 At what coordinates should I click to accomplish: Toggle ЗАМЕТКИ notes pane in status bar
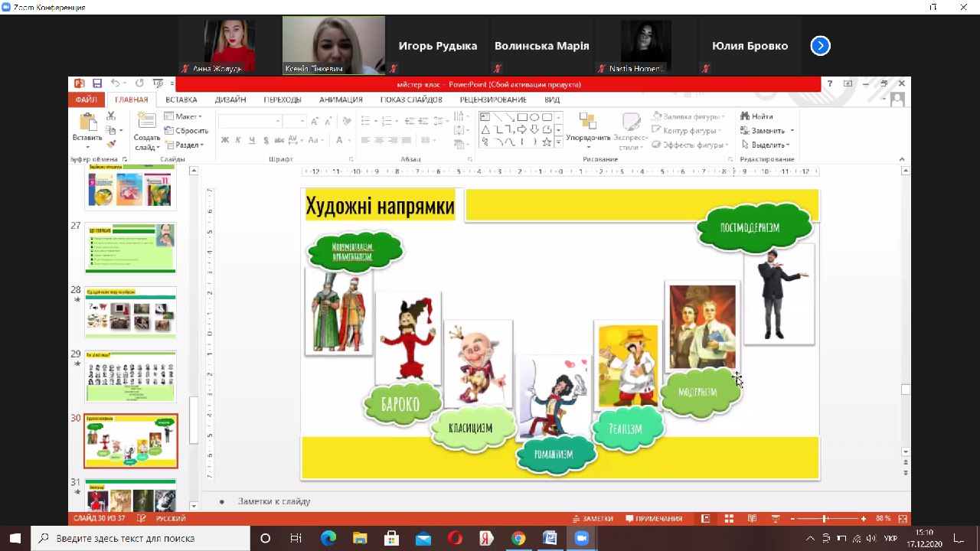(x=593, y=519)
